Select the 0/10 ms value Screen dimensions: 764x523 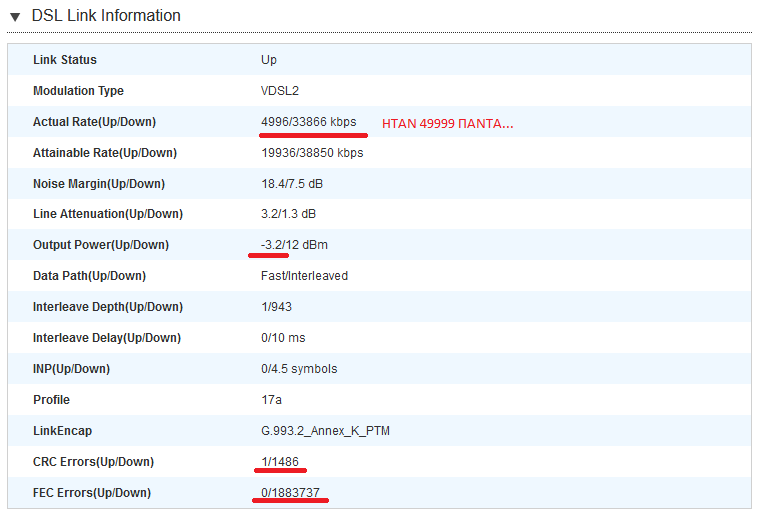283,338
